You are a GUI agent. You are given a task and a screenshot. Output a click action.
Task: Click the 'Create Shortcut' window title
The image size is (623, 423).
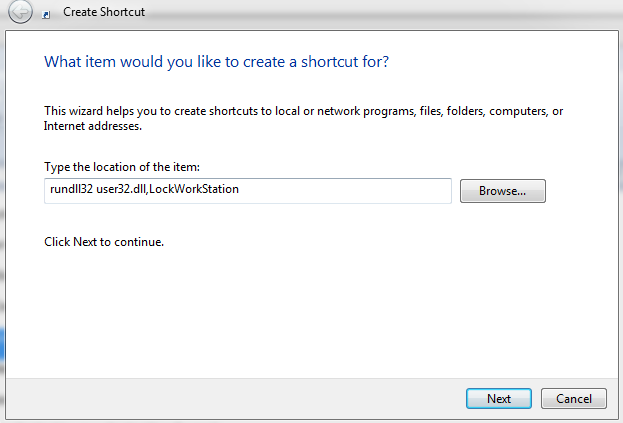pyautogui.click(x=104, y=12)
